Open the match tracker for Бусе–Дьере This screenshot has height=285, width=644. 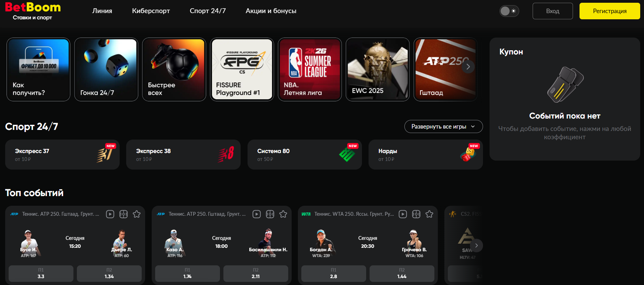[123, 214]
